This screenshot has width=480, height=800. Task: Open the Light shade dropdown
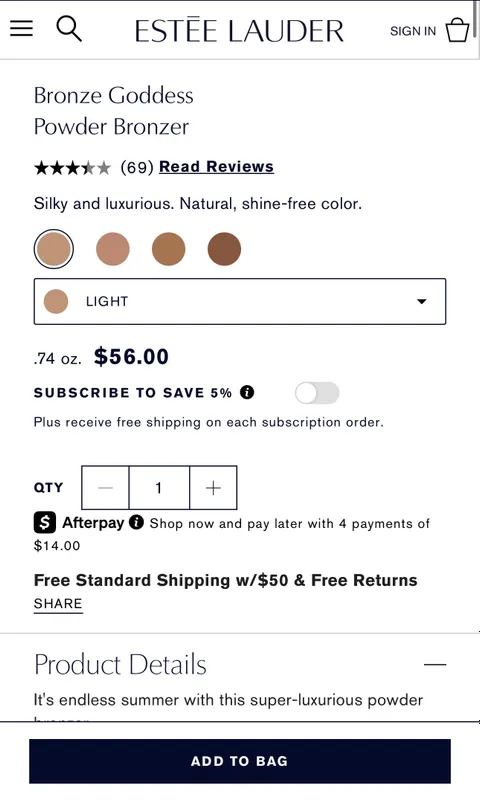[240, 302]
